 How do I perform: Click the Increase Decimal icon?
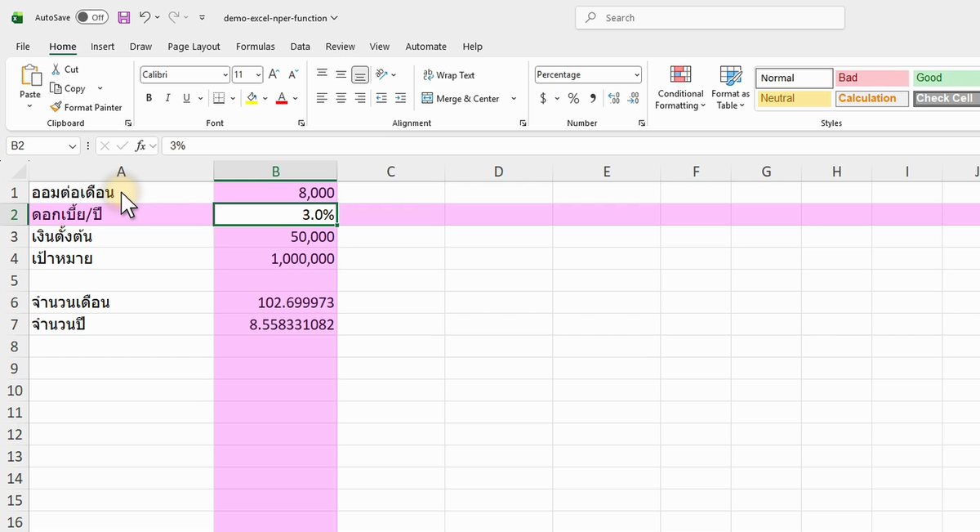click(x=613, y=98)
